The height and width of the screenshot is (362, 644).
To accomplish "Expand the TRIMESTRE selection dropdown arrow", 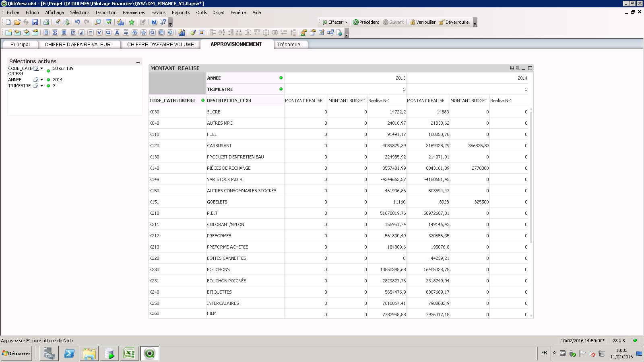I will (41, 86).
